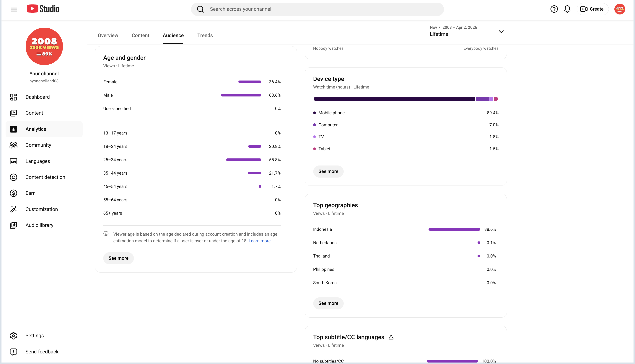Open Customization in the sidebar
The image size is (635, 364).
point(44,209)
